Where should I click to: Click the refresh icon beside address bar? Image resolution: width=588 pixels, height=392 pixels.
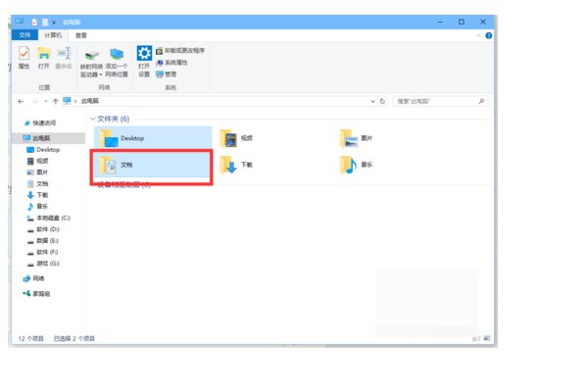tap(382, 101)
